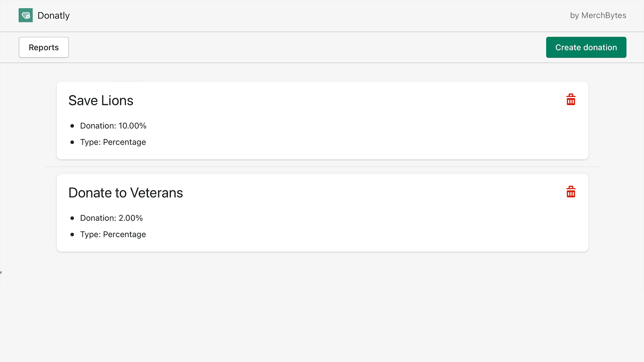
Task: Delete the Donate to Veterans donation via trash icon
Action: click(571, 192)
